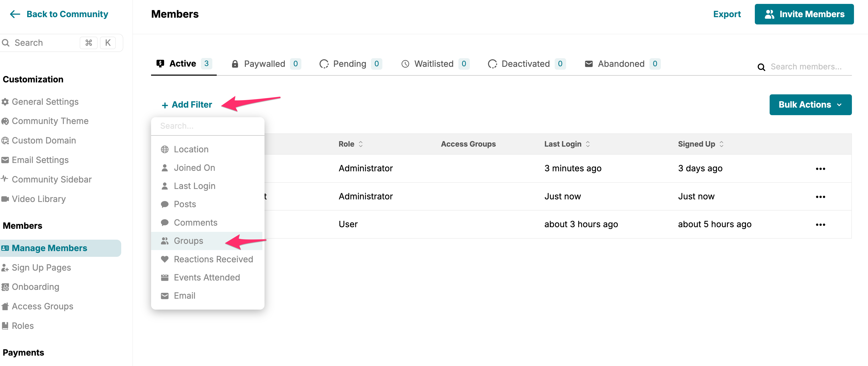Click the General Settings gear icon
This screenshot has height=366, width=868.
click(x=5, y=102)
